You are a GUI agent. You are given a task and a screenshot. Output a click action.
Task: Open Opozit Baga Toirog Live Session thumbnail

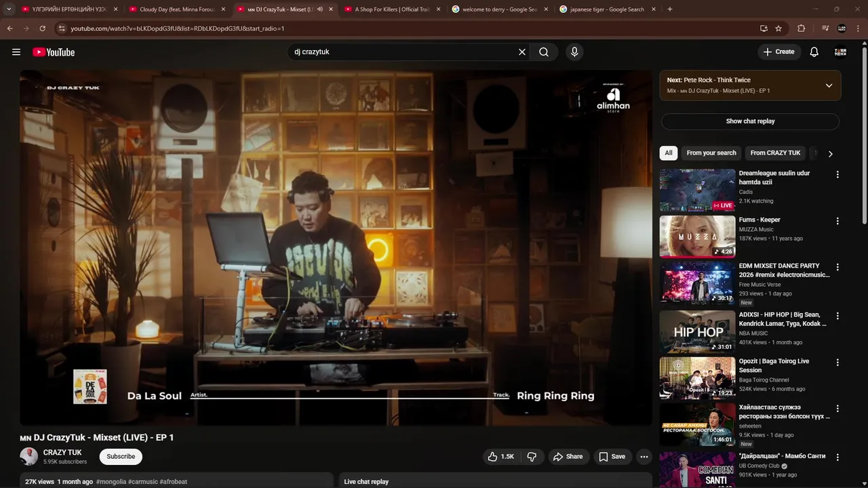pyautogui.click(x=697, y=378)
